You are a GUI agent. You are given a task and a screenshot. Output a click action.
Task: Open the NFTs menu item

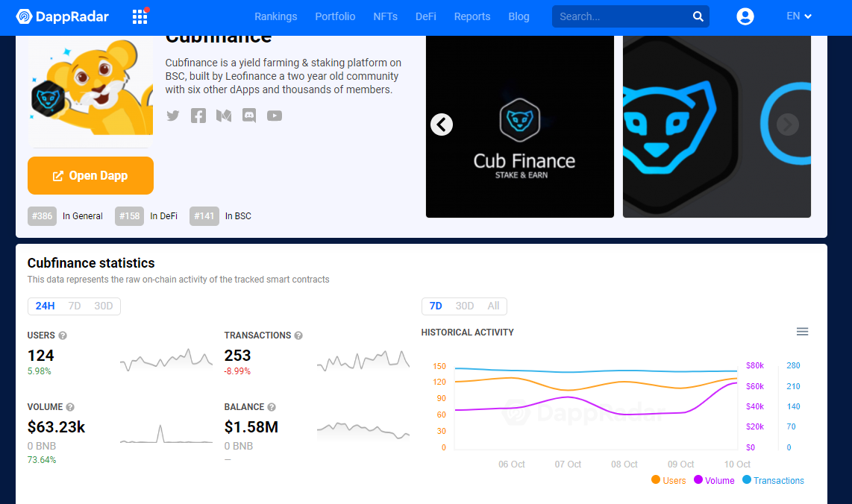pos(385,17)
